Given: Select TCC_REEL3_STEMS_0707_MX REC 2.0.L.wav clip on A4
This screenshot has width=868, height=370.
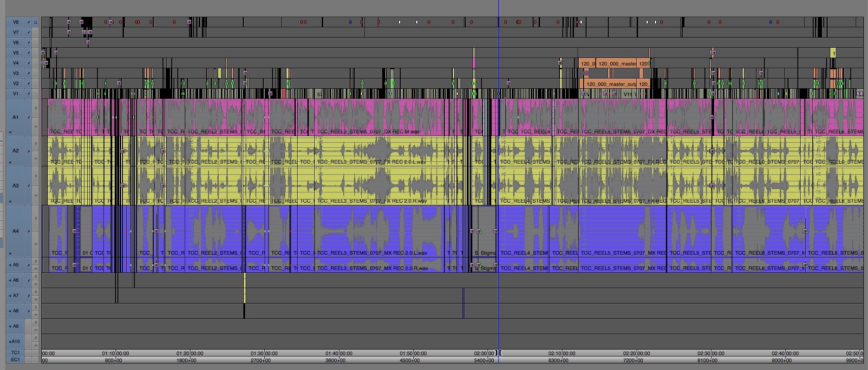Looking at the screenshot, I should (x=379, y=231).
